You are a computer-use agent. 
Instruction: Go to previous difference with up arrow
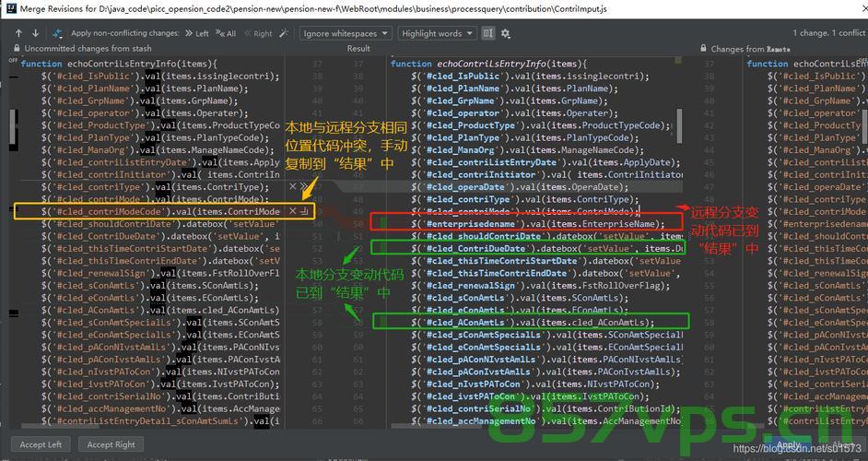18,33
